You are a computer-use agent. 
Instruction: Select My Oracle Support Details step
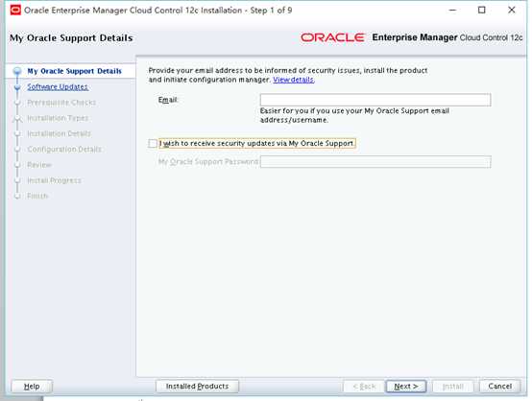74,71
